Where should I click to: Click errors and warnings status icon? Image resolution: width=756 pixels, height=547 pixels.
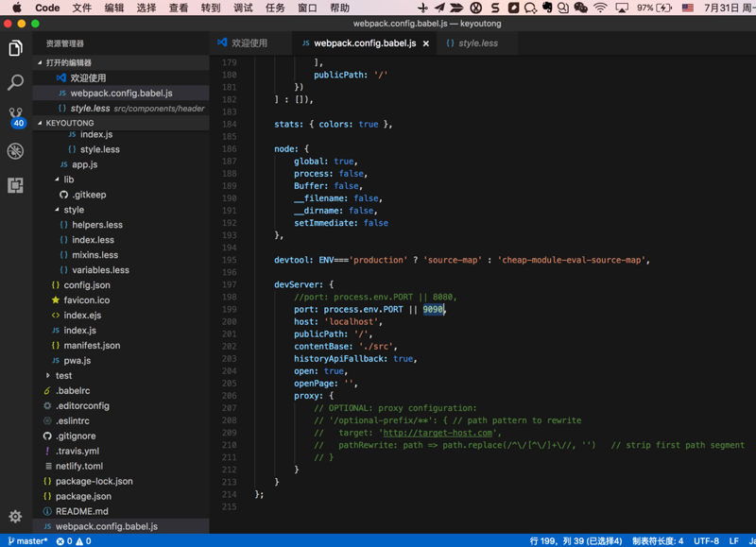click(74, 541)
